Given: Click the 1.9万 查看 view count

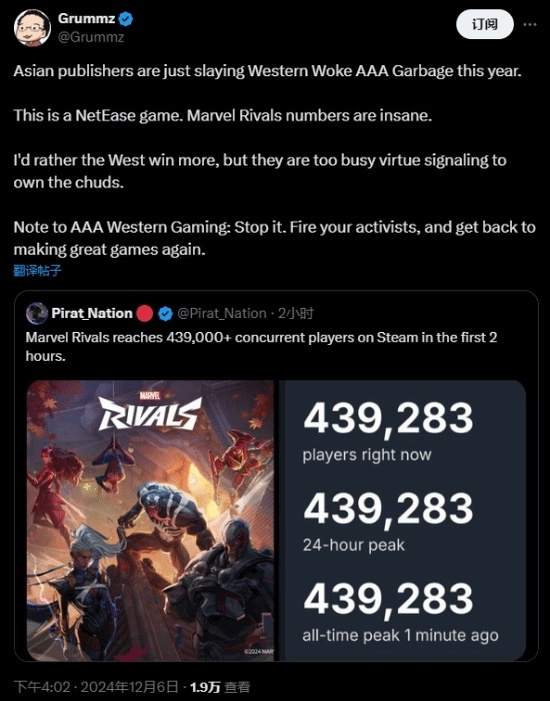Looking at the screenshot, I should [x=220, y=687].
